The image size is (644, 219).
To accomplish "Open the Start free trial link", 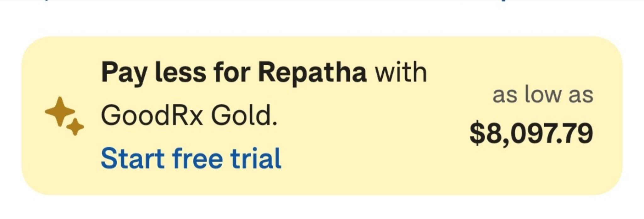I will tap(191, 158).
